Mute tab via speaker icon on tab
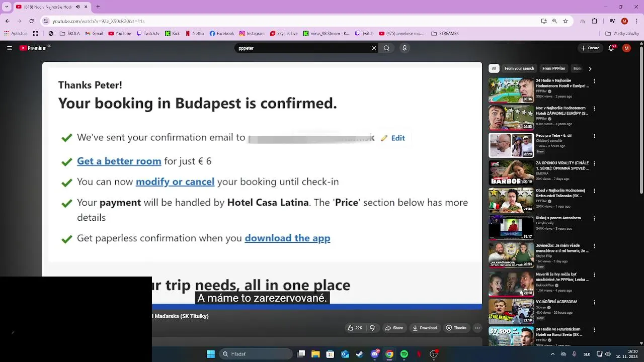This screenshot has height=362, width=644. tap(77, 7)
